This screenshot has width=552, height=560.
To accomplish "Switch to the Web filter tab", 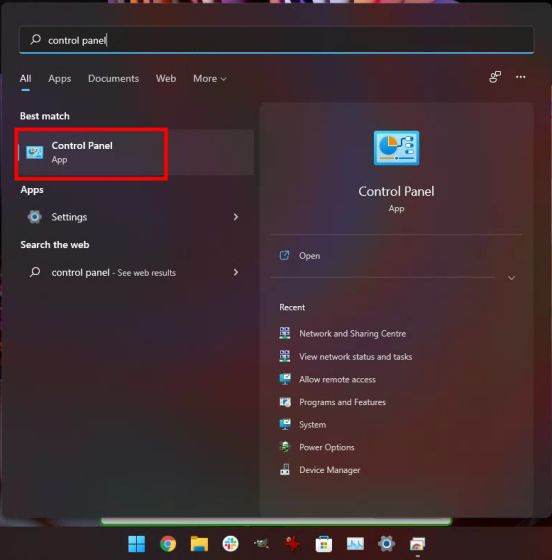I will (166, 79).
